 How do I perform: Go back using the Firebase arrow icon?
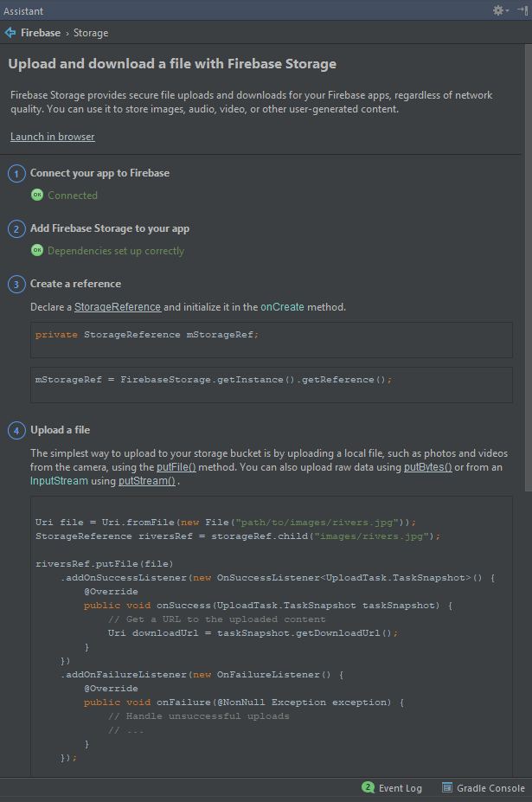coord(10,33)
